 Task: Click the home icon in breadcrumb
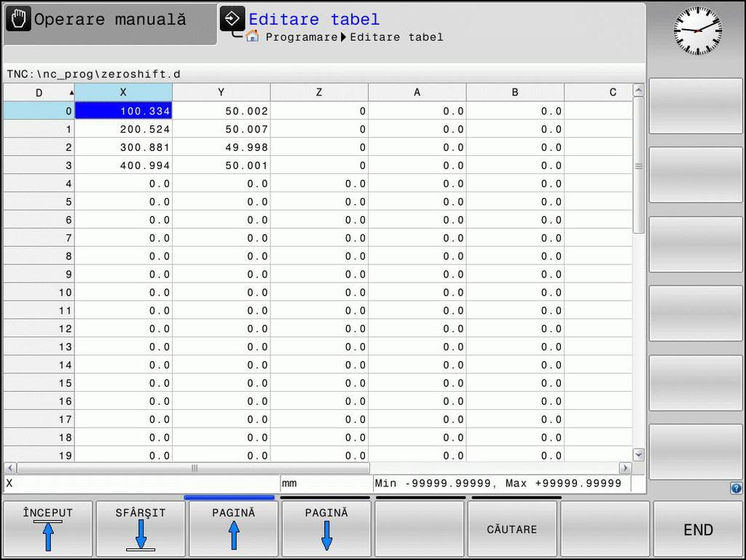click(253, 36)
